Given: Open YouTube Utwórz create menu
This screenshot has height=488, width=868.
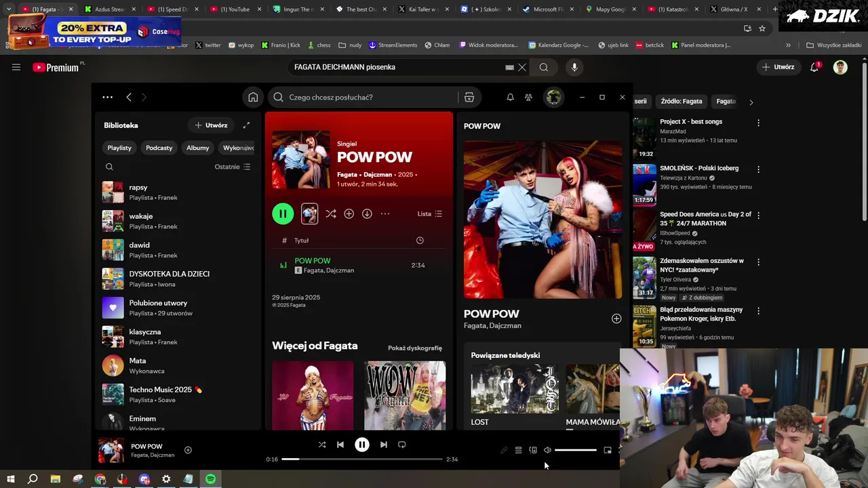Looking at the screenshot, I should (x=778, y=67).
